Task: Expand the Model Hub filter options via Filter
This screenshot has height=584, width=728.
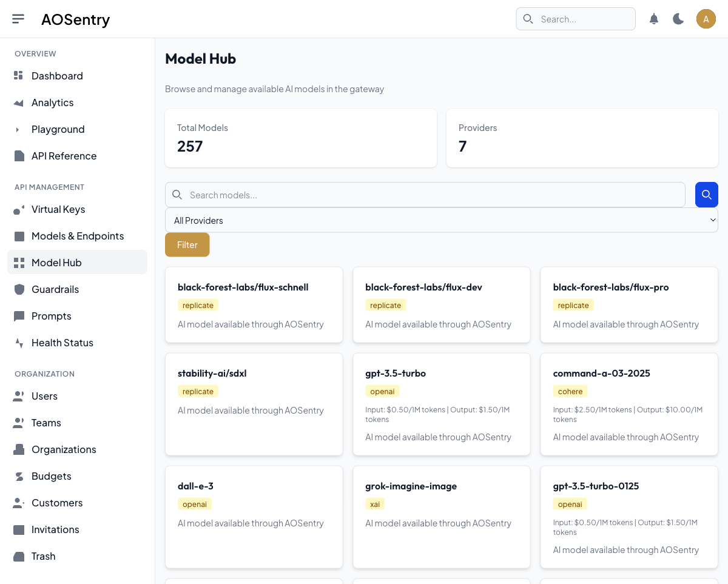Action: 187,244
